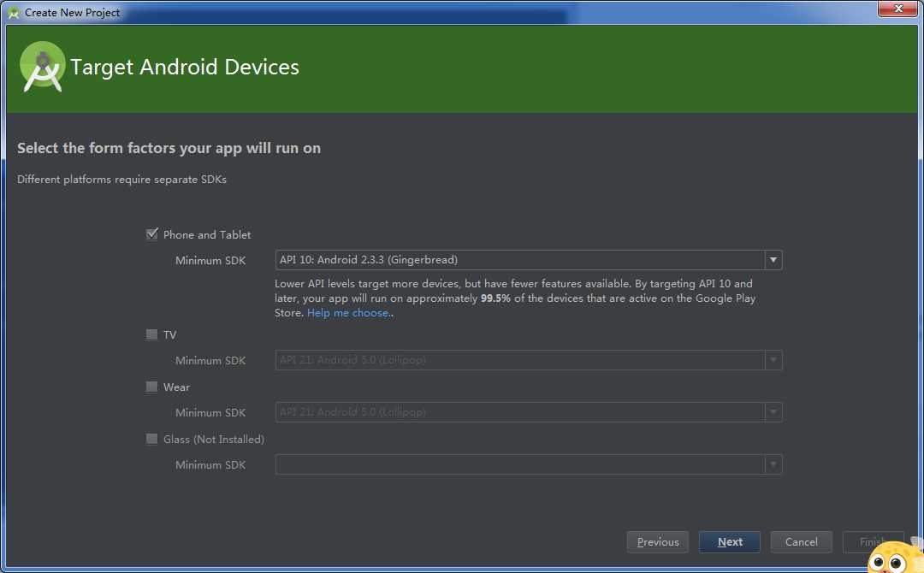Screen dimensions: 924x573
Task: Click Minimum SDK label under TV
Action: click(x=210, y=360)
